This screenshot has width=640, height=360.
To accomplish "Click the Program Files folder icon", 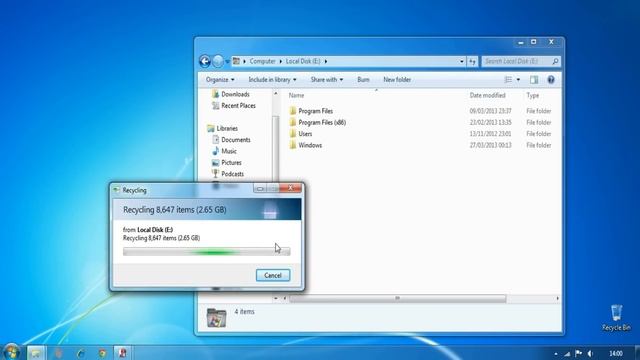I will click(x=292, y=111).
